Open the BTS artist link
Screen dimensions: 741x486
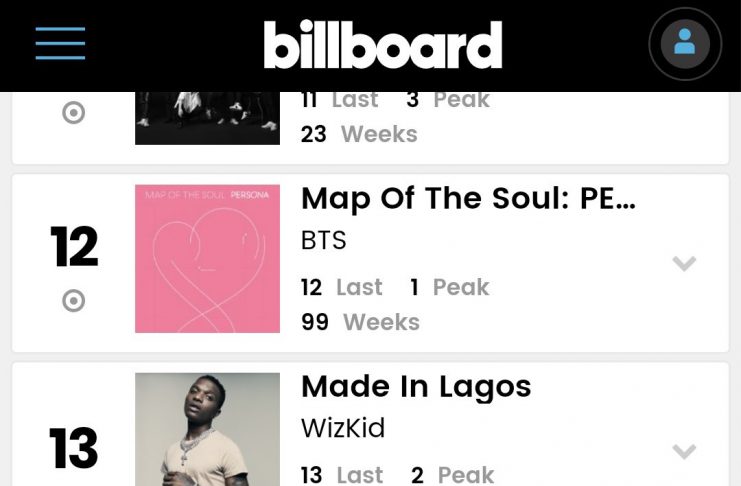pyautogui.click(x=324, y=241)
